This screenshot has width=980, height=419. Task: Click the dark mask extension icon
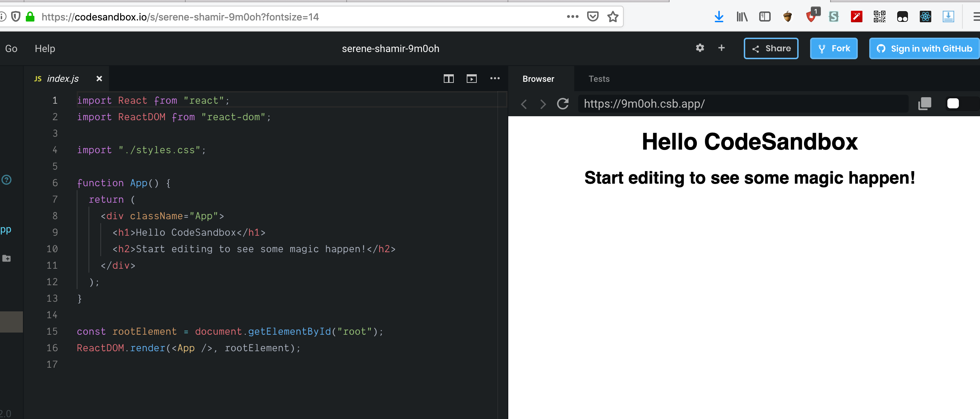tap(902, 17)
